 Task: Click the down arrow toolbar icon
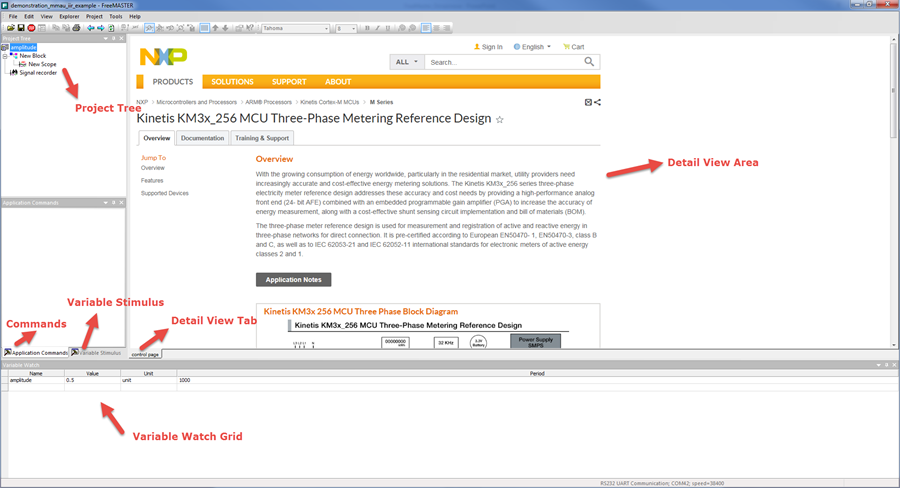tap(225, 28)
